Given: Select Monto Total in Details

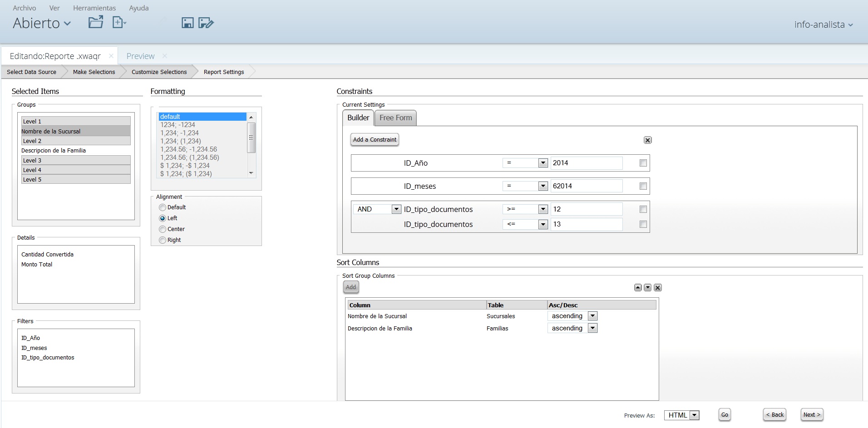Looking at the screenshot, I should (x=37, y=265).
